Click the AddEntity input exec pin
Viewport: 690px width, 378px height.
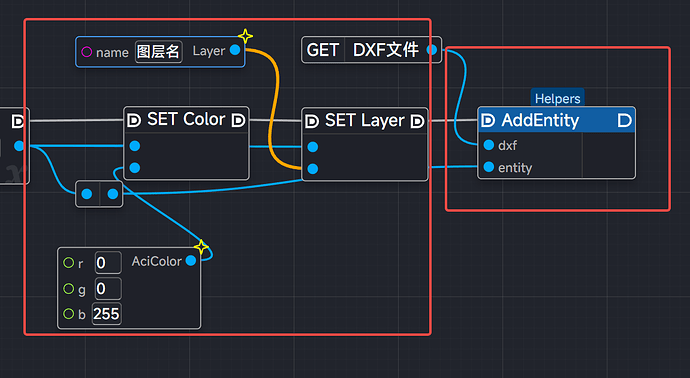[488, 120]
